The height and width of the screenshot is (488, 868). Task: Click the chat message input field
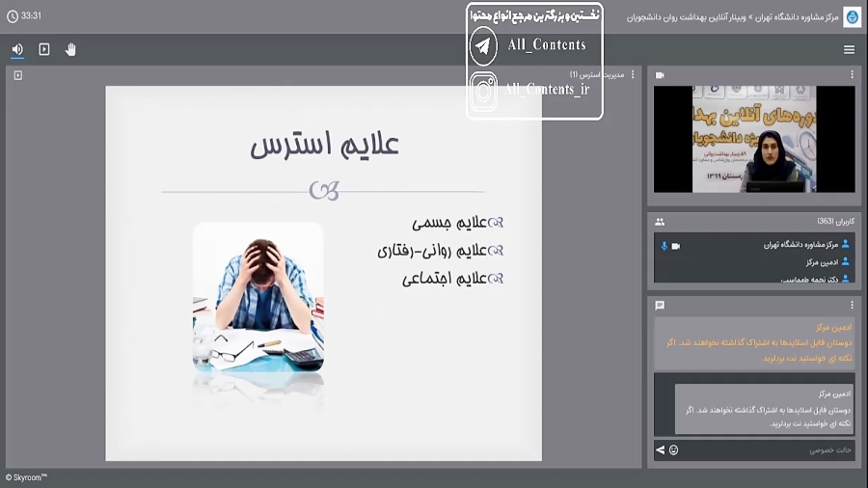[x=767, y=450]
